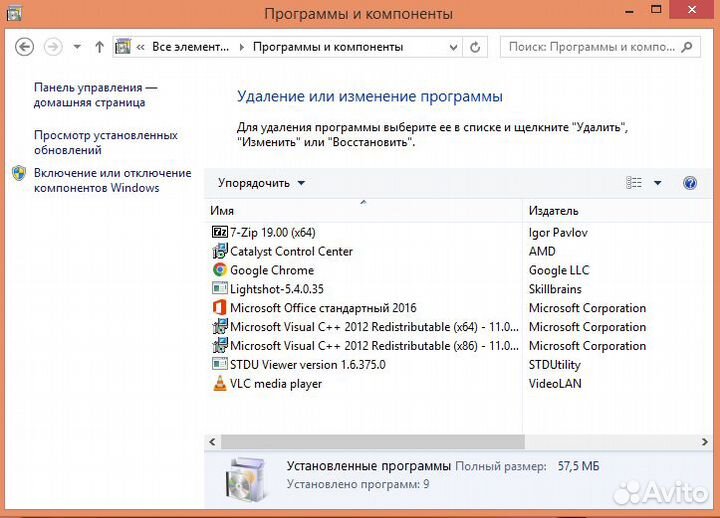This screenshot has height=518, width=720.
Task: Click the Forward navigation arrow
Action: [x=53, y=47]
